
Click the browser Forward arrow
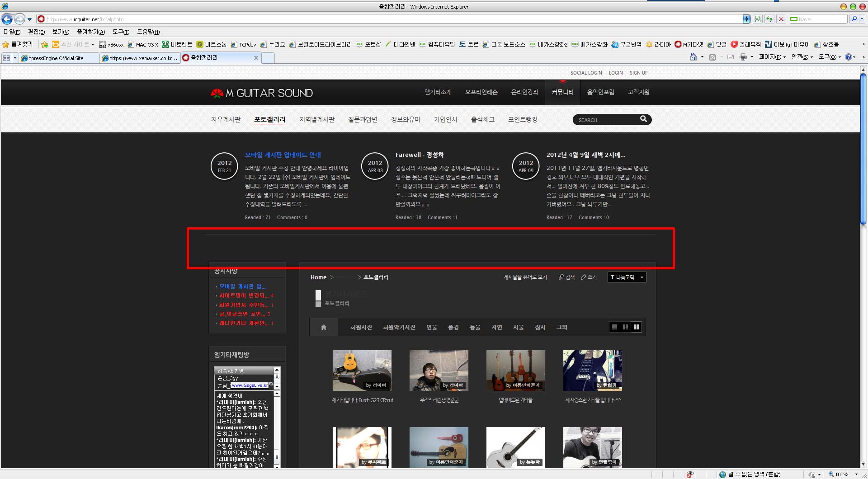click(19, 19)
